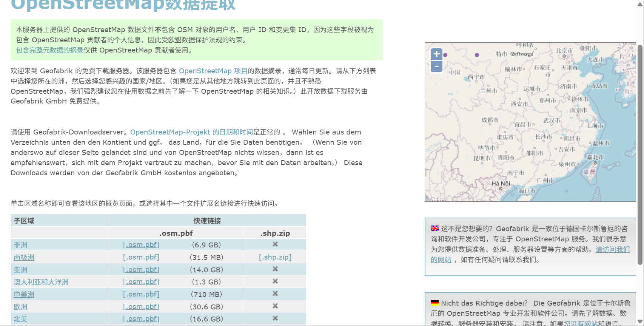
Task: Click 上海市 on the map
Action: pyautogui.click(x=595, y=125)
